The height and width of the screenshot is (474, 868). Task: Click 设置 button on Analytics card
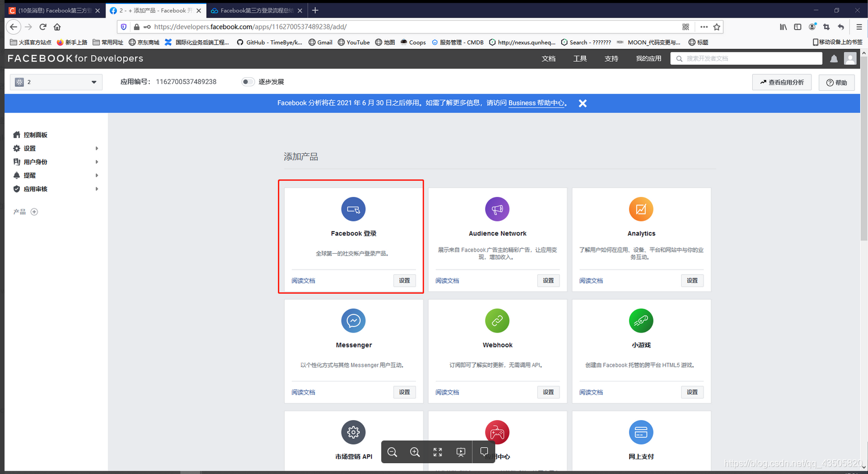tap(692, 280)
